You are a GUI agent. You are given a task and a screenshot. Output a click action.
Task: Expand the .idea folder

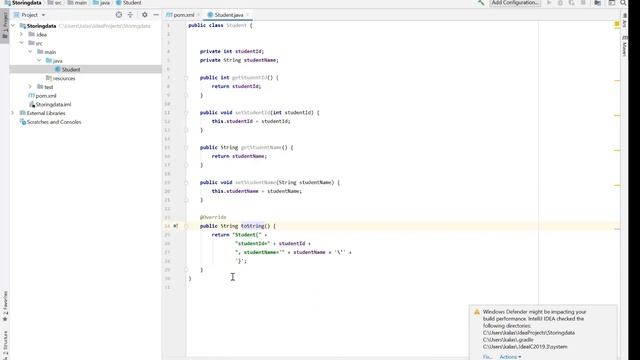point(22,34)
